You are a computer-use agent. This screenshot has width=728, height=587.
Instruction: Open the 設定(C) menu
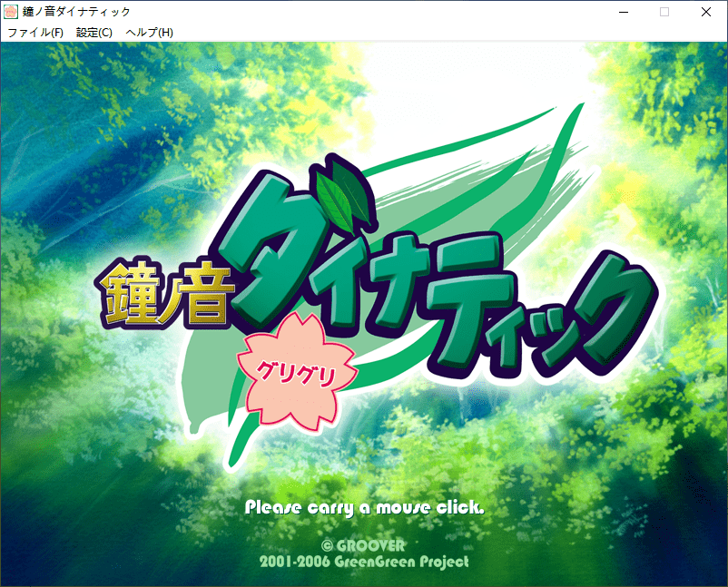point(94,33)
